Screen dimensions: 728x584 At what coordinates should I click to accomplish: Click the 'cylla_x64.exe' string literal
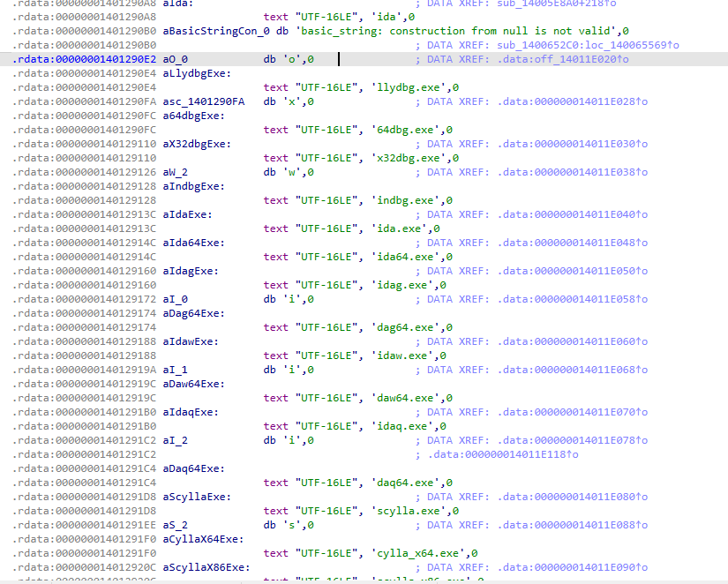[420, 553]
